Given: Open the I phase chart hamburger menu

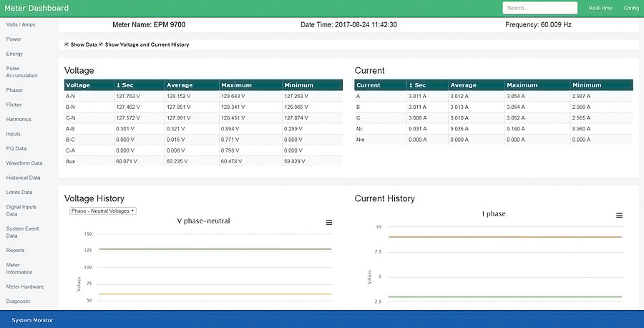Looking at the screenshot, I should [x=620, y=216].
